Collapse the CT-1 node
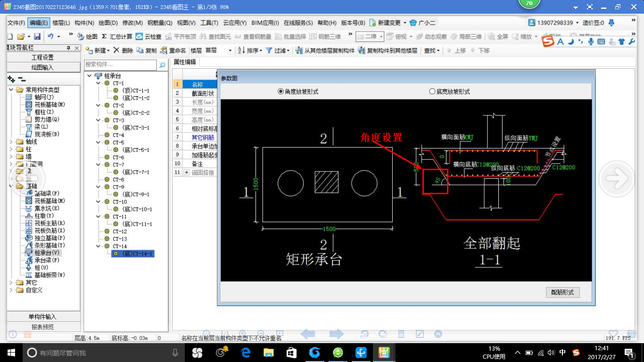The height and width of the screenshot is (362, 644). tap(98, 83)
